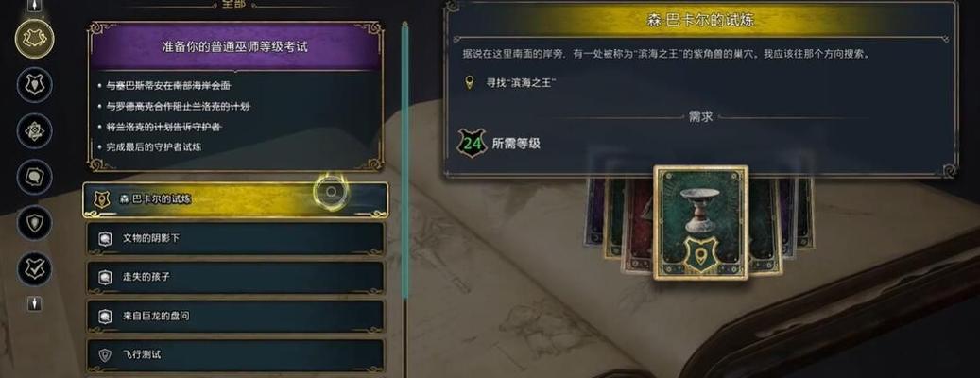This screenshot has height=378, width=980.
Task: Open the 来自巨龙的盘问 quest
Action: [x=235, y=317]
